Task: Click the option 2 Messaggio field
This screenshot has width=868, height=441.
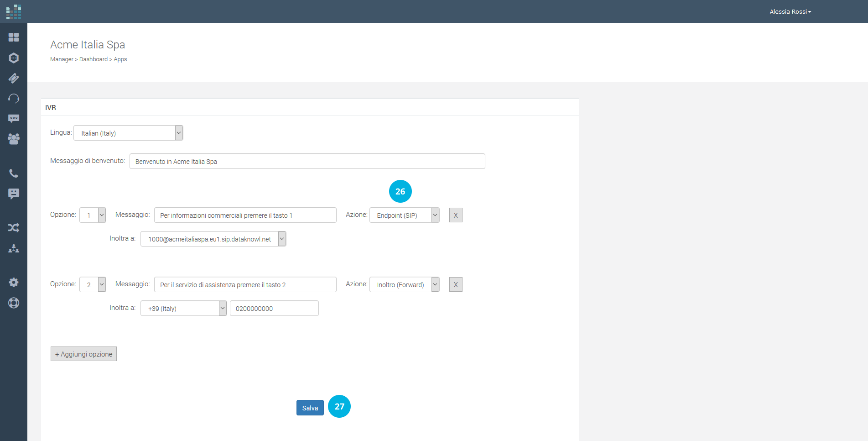Action: click(245, 284)
